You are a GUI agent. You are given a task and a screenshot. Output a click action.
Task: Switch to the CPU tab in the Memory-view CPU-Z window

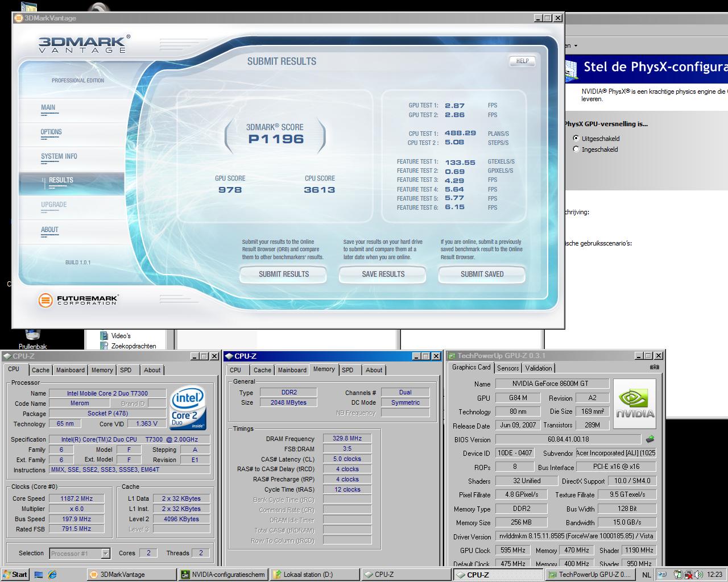point(235,370)
